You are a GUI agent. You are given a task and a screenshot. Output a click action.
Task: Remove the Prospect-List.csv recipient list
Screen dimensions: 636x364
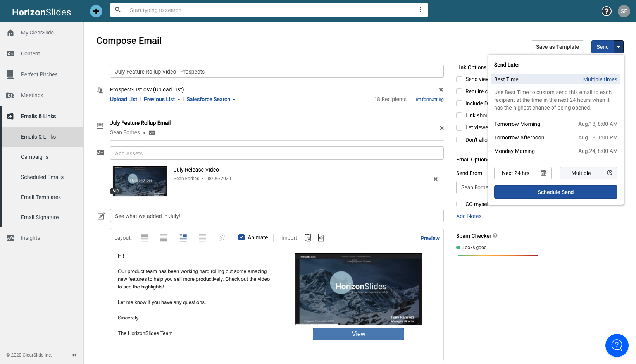[441, 90]
